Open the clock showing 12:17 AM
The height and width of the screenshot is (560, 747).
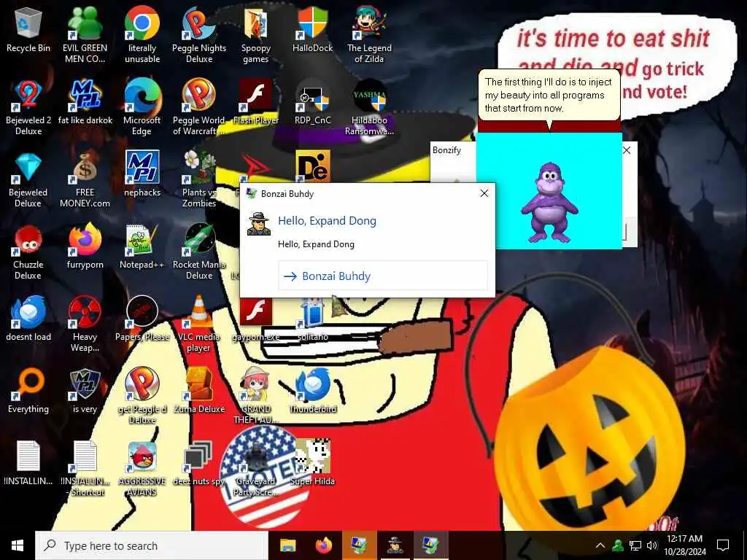click(x=684, y=545)
